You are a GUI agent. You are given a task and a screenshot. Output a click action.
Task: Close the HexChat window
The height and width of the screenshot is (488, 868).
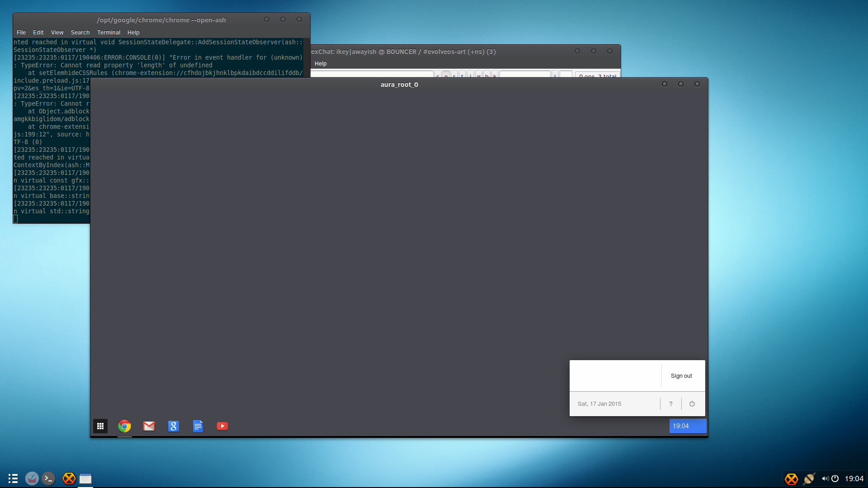point(610,51)
